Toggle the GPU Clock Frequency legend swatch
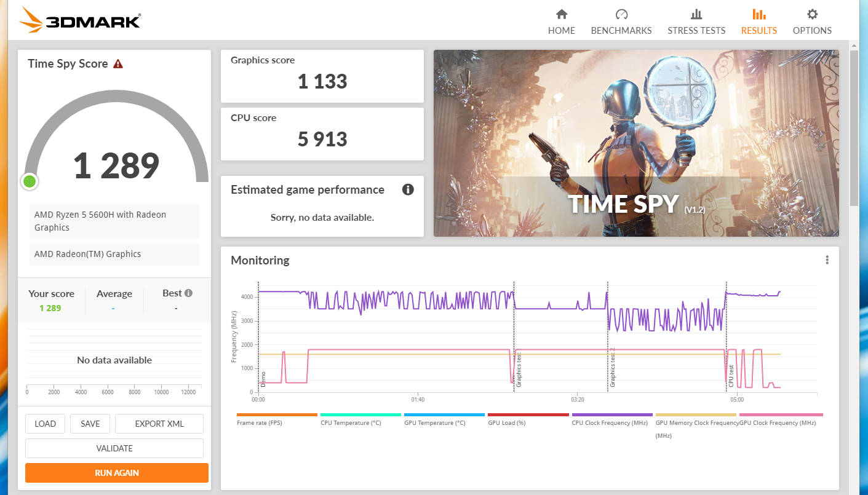The image size is (868, 495). (781, 415)
